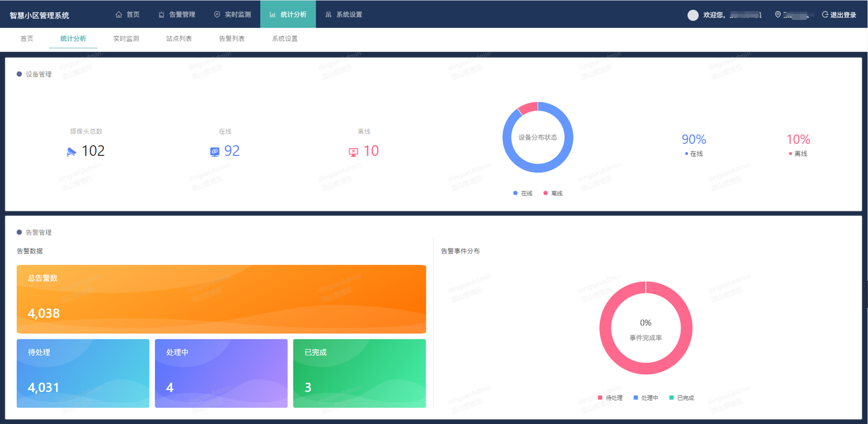The height and width of the screenshot is (424, 868).
Task: Toggle 待处理 legend in alarm distribution chart
Action: [x=610, y=398]
